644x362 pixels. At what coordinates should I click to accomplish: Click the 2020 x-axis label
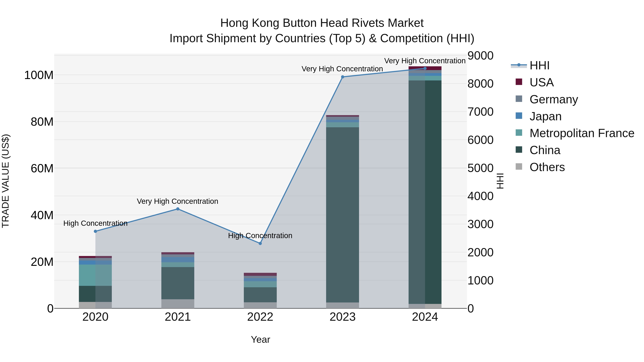point(96,317)
